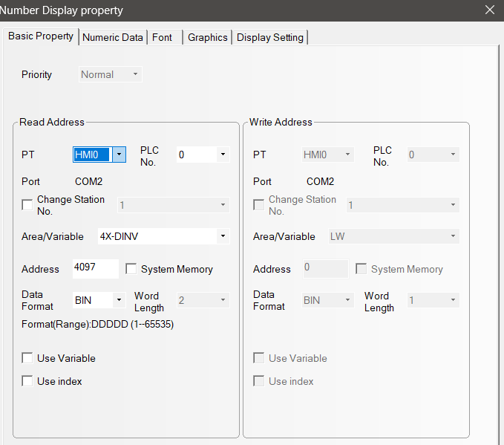Viewport: 504px width, 445px height.
Task: Close the Number Display property dialog
Action: (489, 10)
